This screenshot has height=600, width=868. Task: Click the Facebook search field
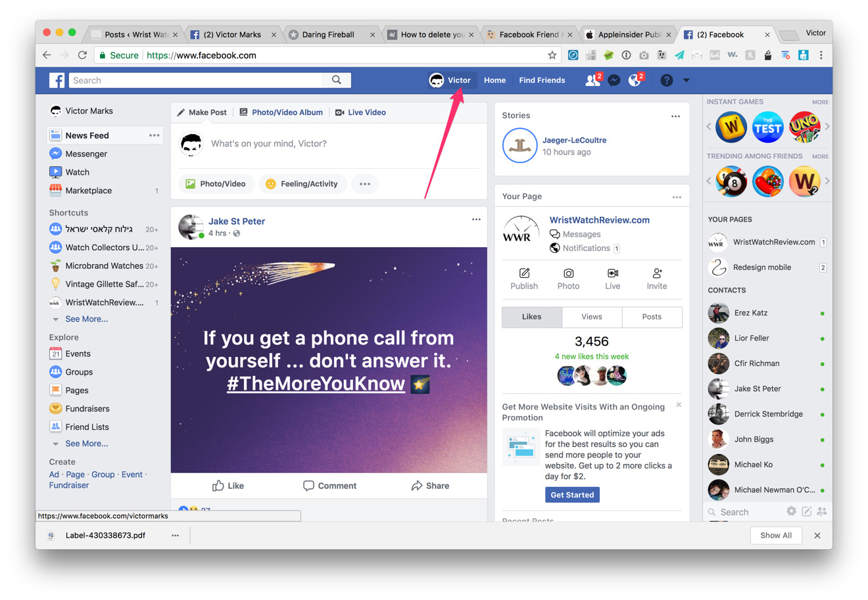click(x=196, y=80)
